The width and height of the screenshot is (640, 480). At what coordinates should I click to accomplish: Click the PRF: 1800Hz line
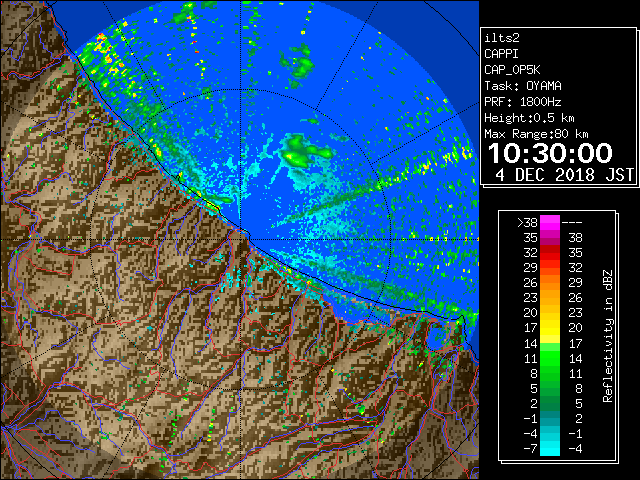point(523,102)
